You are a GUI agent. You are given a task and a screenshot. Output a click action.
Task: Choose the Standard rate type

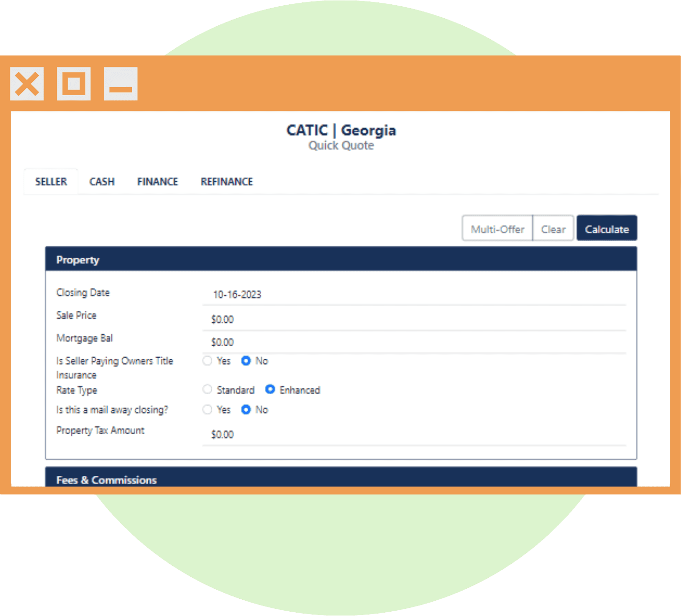click(x=207, y=389)
